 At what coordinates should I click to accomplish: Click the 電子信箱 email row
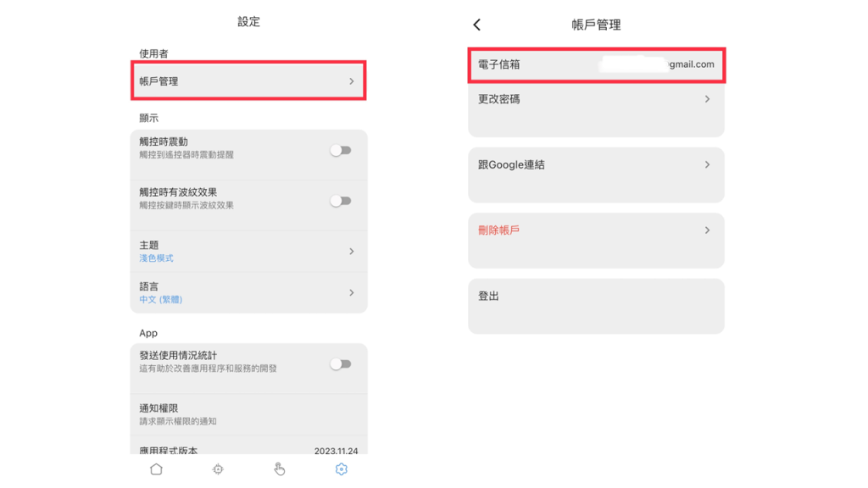click(x=596, y=64)
